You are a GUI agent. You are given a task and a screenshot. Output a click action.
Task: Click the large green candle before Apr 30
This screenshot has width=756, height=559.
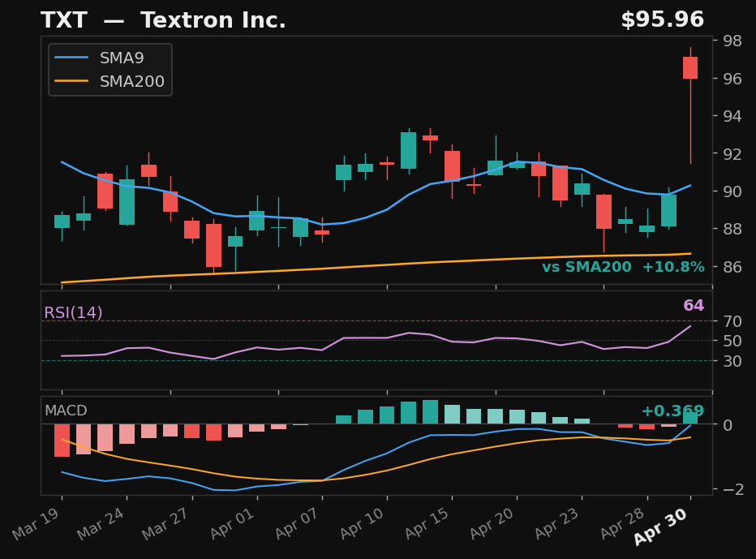668,210
